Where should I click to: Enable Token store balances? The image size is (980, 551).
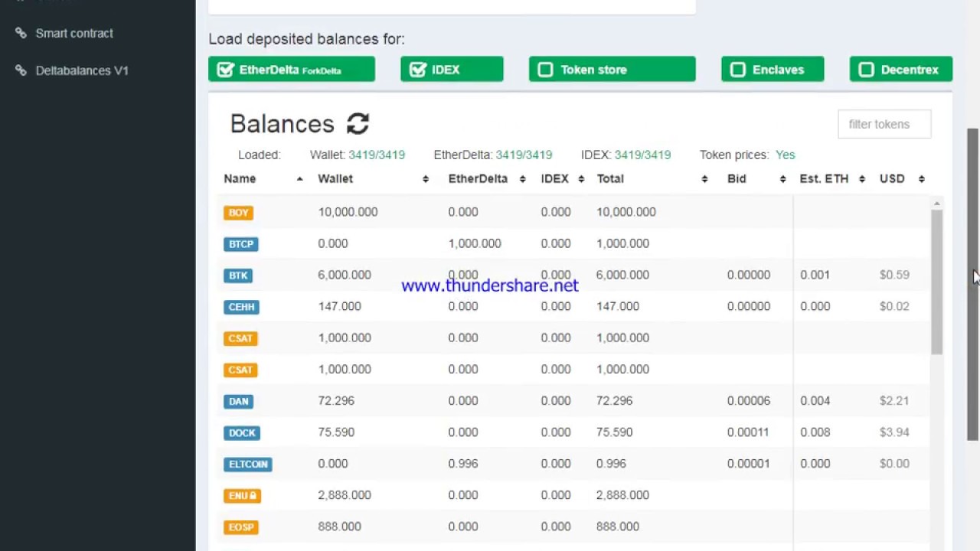pyautogui.click(x=612, y=69)
